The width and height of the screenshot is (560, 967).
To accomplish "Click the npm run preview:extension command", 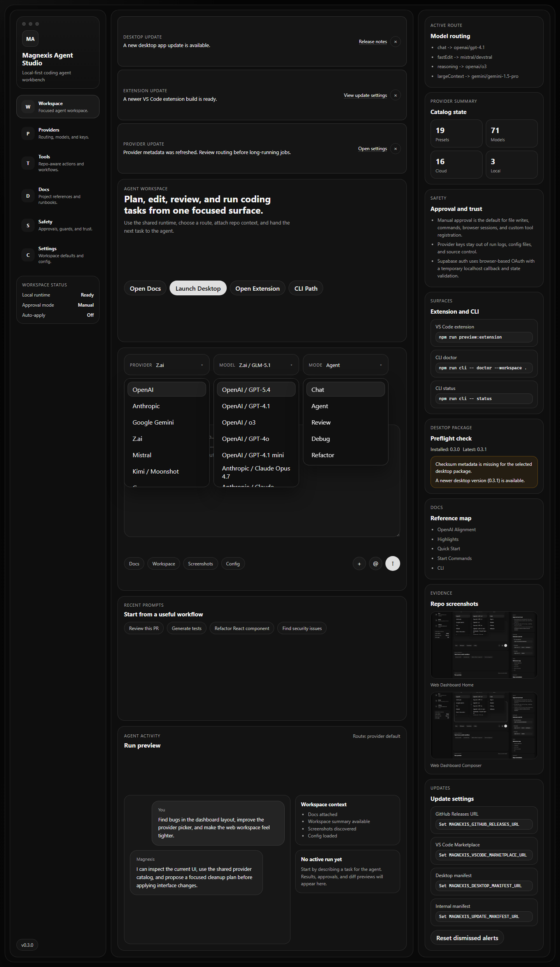I will (x=484, y=337).
